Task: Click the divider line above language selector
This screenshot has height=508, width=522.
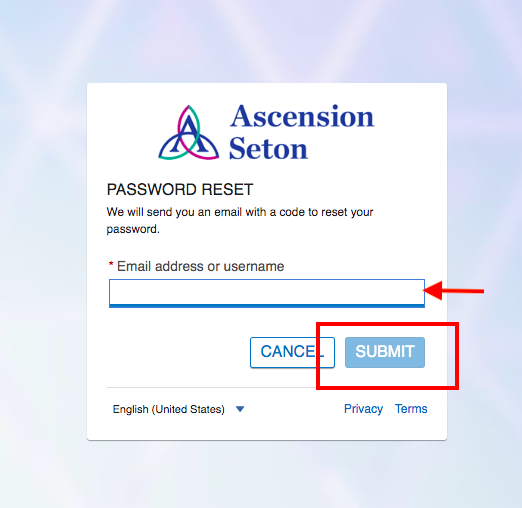Action: click(211, 387)
